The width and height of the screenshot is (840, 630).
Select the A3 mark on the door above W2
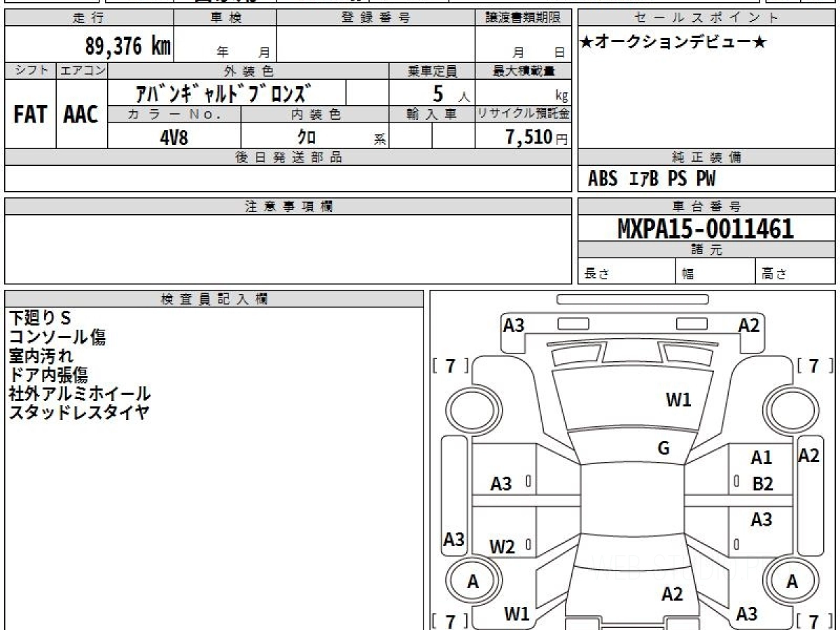point(501,484)
